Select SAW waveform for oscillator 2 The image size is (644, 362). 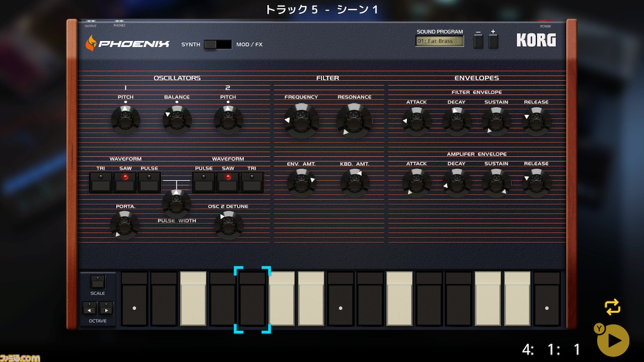pyautogui.click(x=228, y=182)
